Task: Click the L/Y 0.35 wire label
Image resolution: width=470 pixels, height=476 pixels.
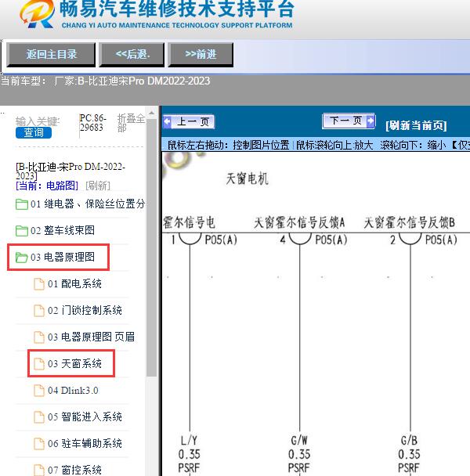Action: [189, 447]
